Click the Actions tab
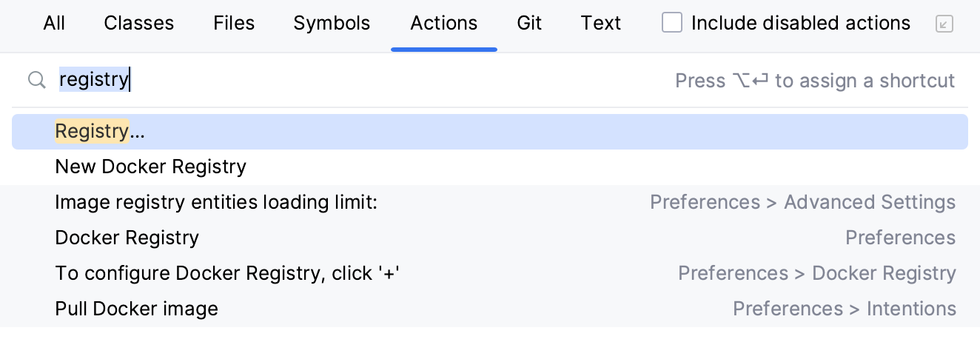Screen dimensions: 980x342 pyautogui.click(x=444, y=24)
